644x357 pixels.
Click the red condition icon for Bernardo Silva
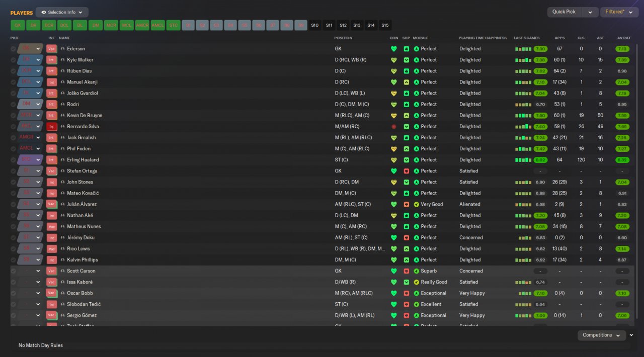coord(394,127)
